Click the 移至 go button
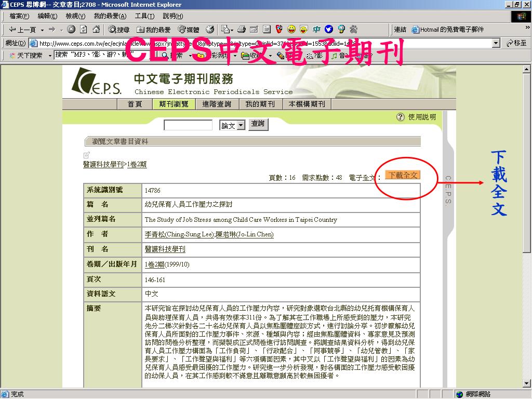 (x=517, y=43)
